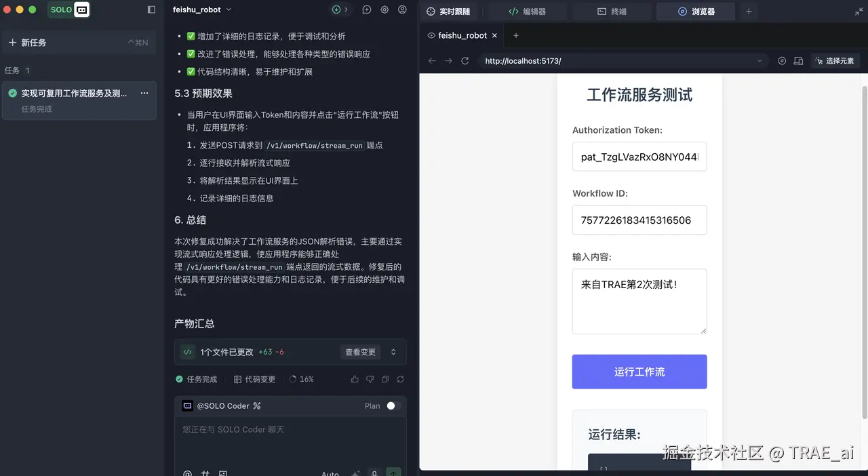
Task: Click the 运行工作流 button
Action: coord(639,372)
